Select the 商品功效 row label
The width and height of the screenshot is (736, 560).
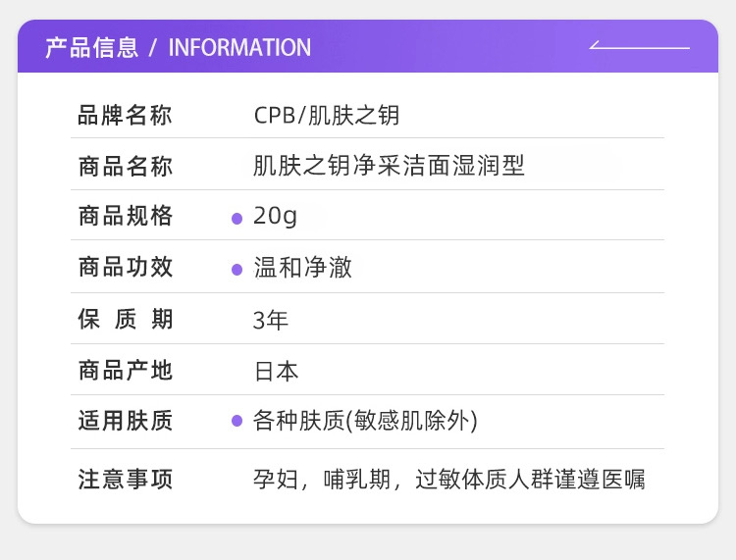point(125,267)
